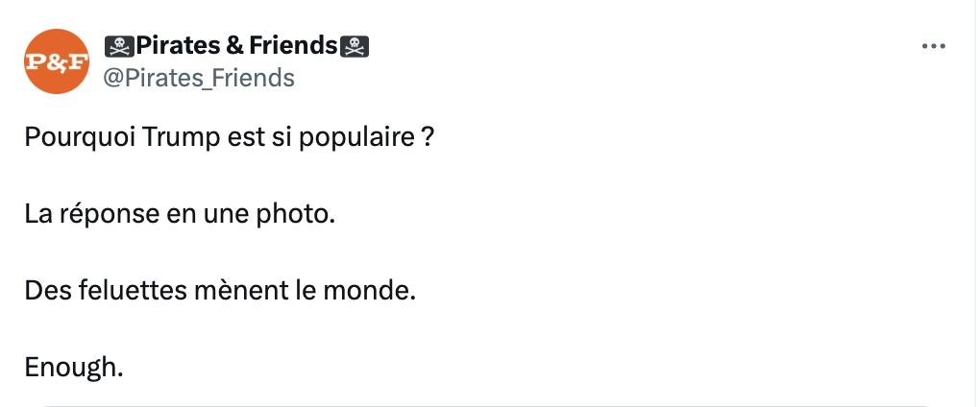Click the word "Pourquoi" starting the tweet
980x407 pixels.
click(x=80, y=136)
